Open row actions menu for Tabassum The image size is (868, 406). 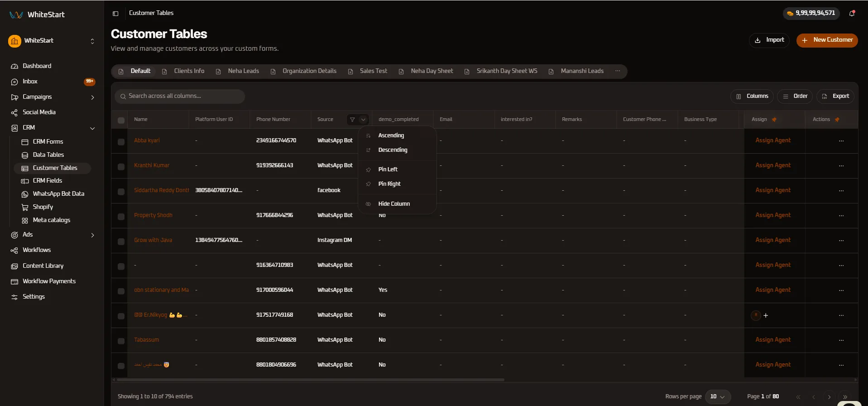tap(841, 340)
